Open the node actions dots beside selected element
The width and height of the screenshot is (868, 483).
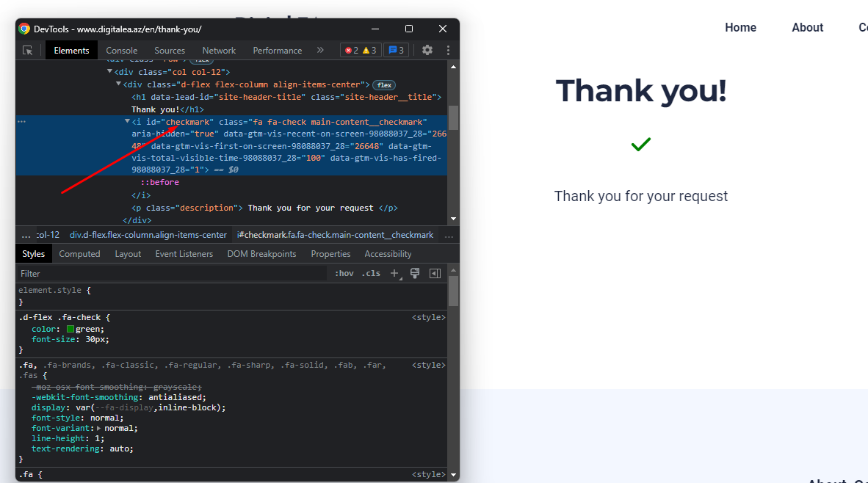click(21, 121)
